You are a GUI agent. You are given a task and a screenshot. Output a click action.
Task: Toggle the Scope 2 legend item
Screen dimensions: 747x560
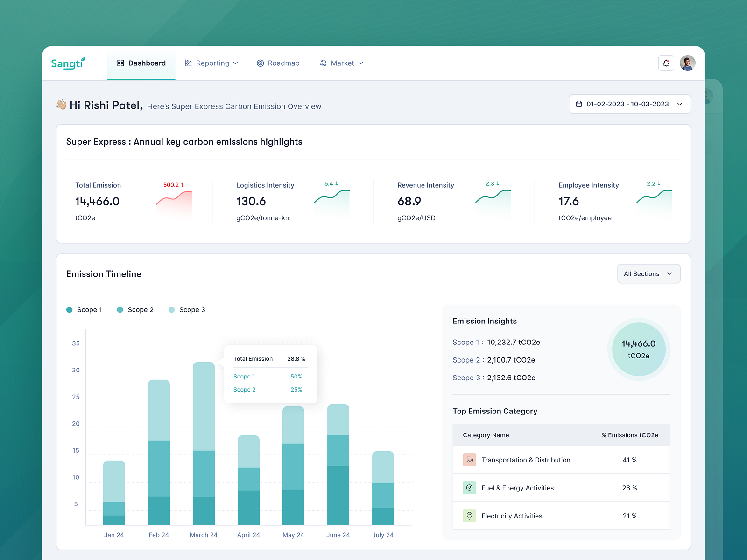click(135, 309)
